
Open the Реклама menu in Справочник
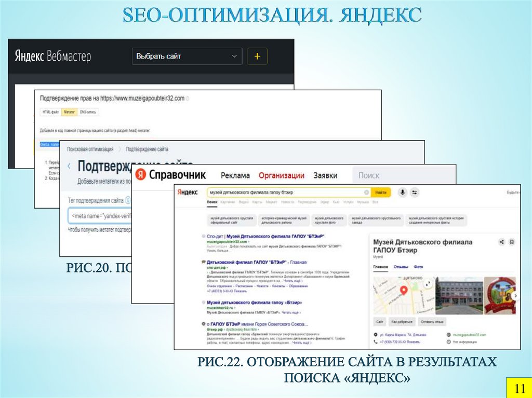[235, 175]
